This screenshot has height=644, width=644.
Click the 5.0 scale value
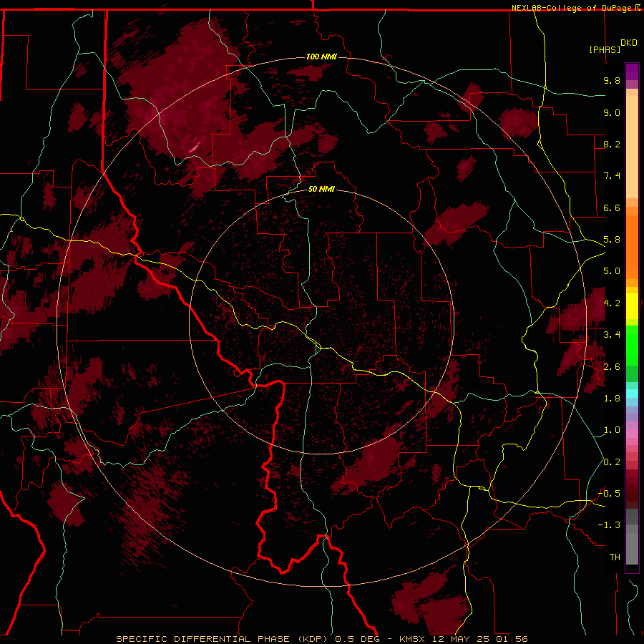click(612, 271)
